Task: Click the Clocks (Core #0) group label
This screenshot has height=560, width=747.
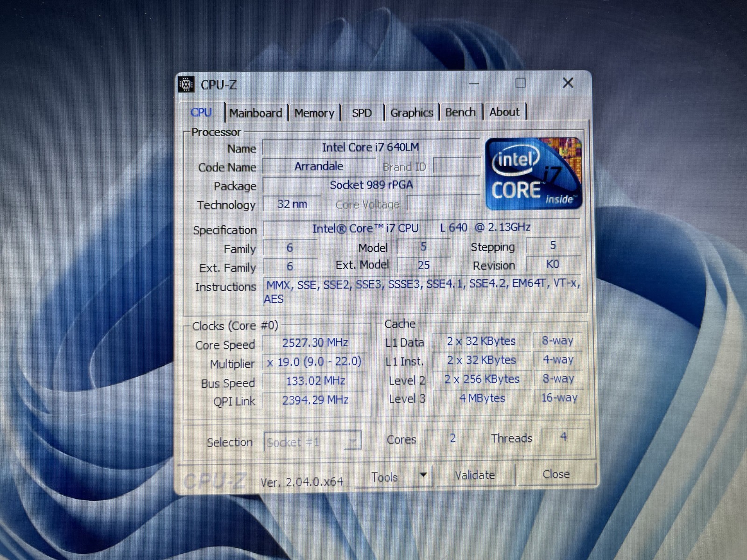Action: pyautogui.click(x=235, y=326)
